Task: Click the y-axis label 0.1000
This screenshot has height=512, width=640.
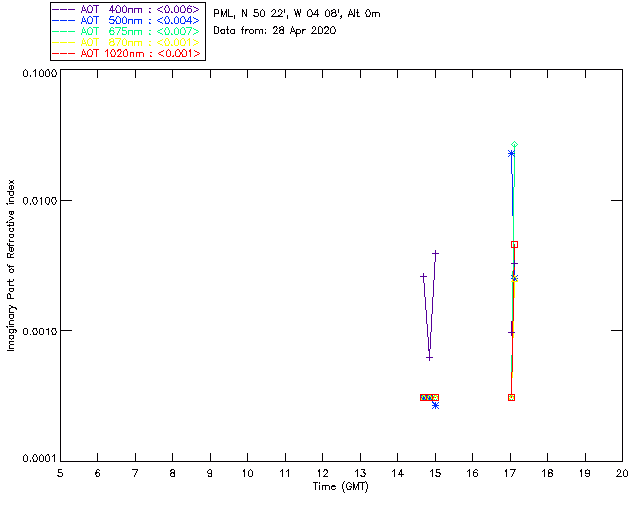Action: tap(39, 73)
